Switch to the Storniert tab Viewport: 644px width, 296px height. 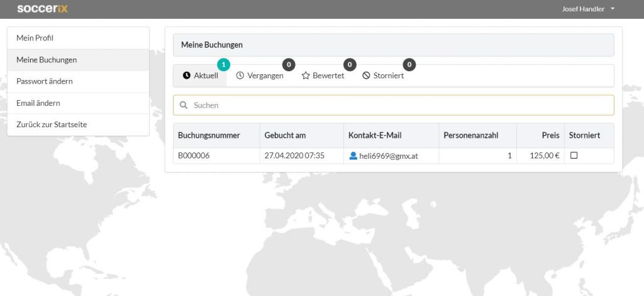383,76
